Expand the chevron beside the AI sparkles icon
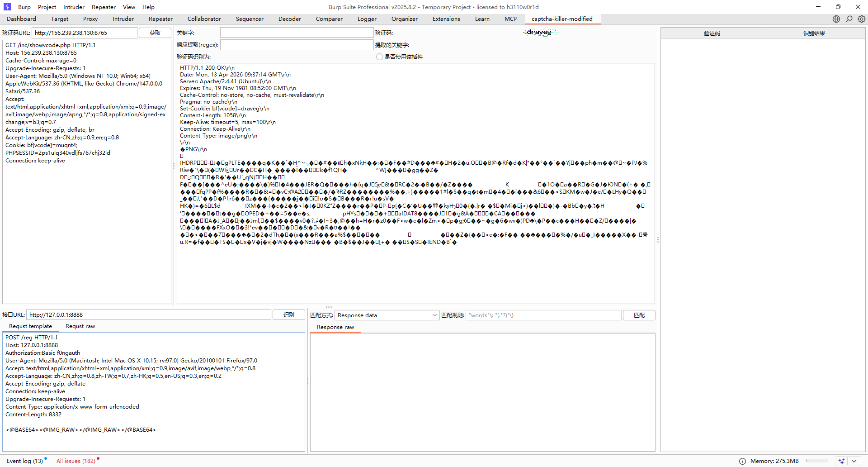The image size is (868, 467). [x=854, y=461]
